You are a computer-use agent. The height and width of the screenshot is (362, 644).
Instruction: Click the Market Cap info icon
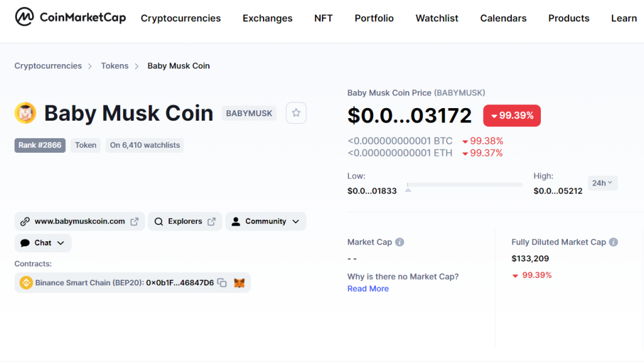coord(399,242)
